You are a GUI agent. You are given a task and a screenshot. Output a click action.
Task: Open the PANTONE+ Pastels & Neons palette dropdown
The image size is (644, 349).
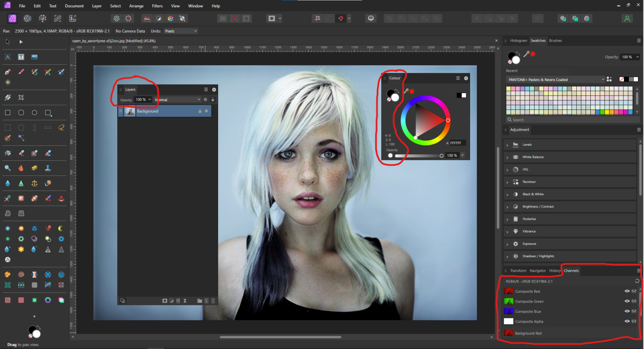coord(556,80)
